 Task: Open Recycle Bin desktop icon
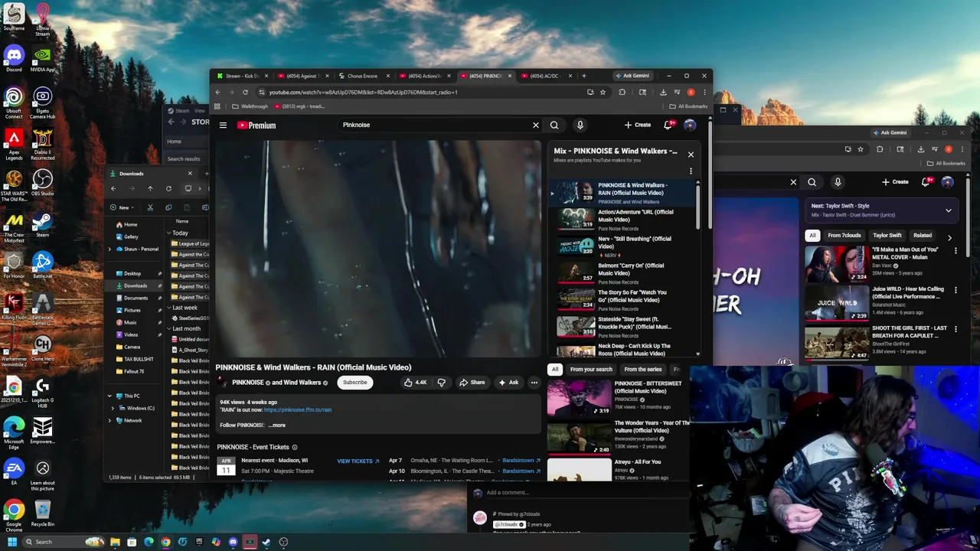(42, 513)
